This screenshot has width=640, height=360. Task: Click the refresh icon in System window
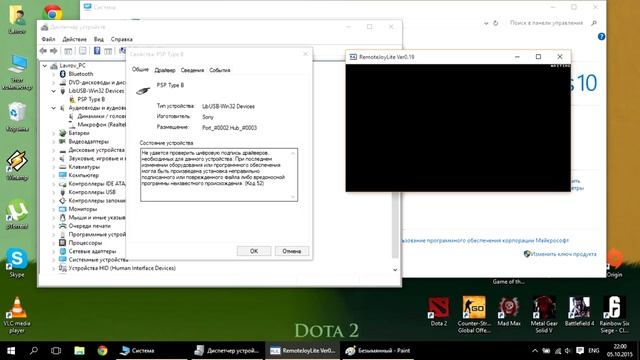(496, 23)
